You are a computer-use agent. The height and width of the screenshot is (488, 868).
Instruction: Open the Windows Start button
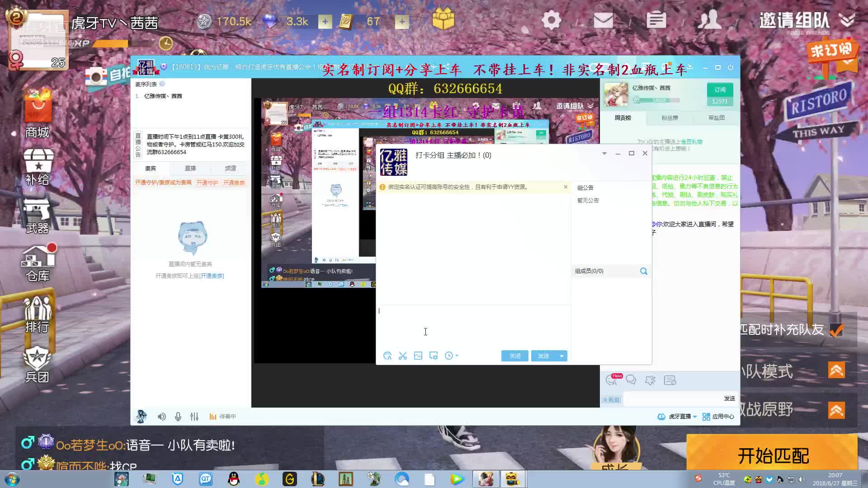coord(12,479)
